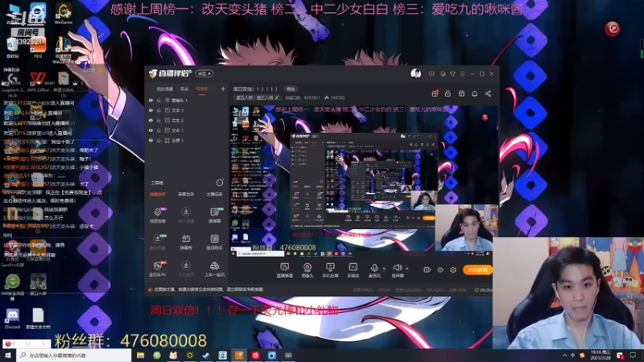Mute the microphone icon in bottom bar
Image resolution: width=644 pixels, height=362 pixels.
[374, 269]
